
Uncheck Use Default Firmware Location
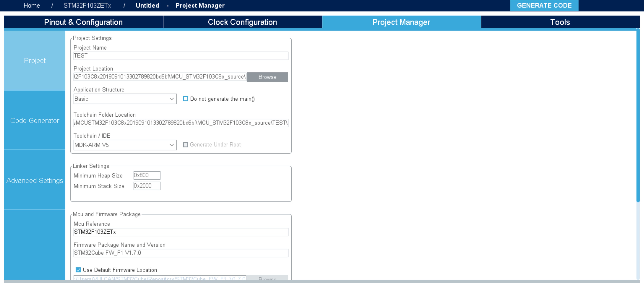click(78, 270)
